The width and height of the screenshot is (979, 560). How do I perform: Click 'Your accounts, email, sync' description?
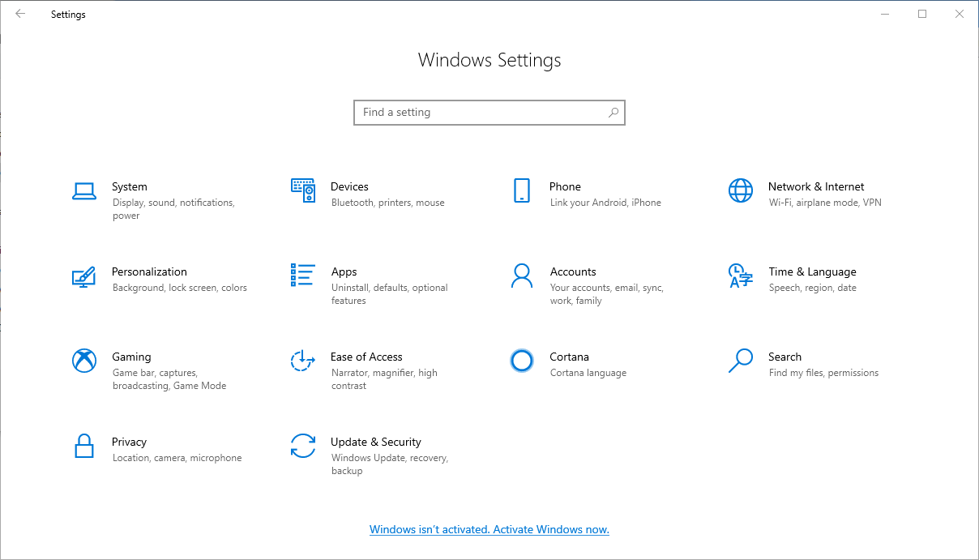pos(606,294)
